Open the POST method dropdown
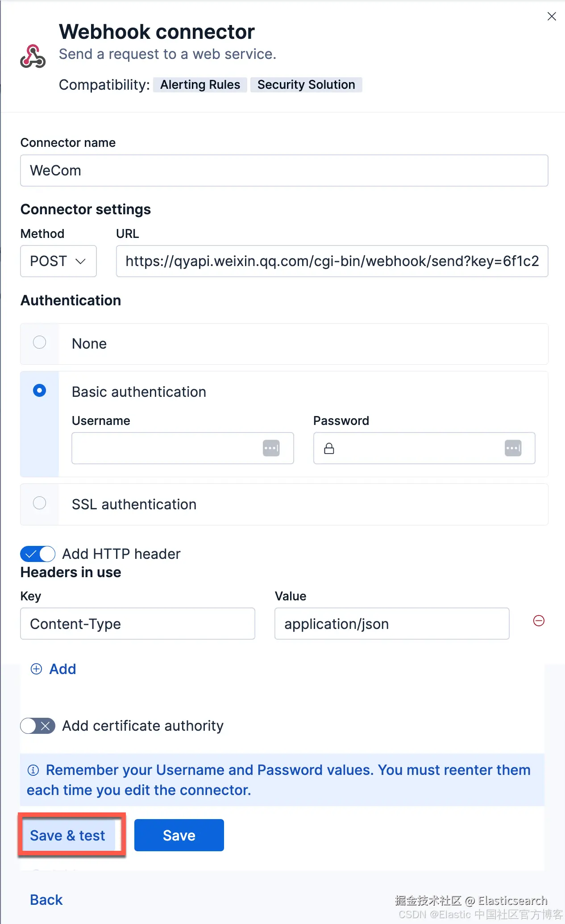565x924 pixels. point(58,261)
